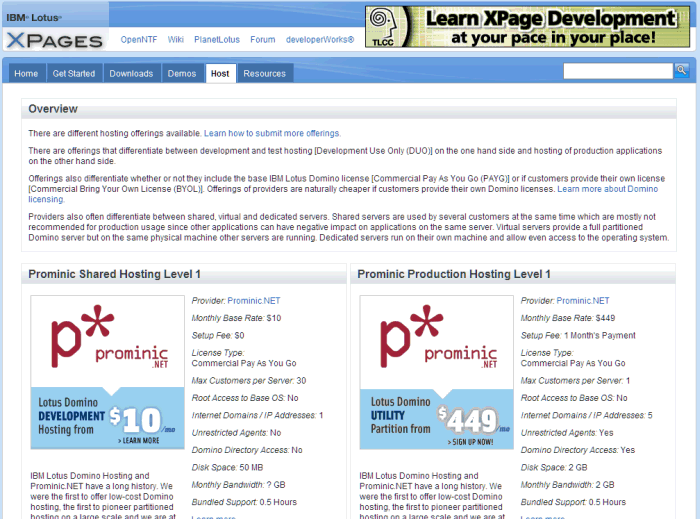Click the TLCC head logo in banner
This screenshot has width=700, height=519.
click(384, 27)
